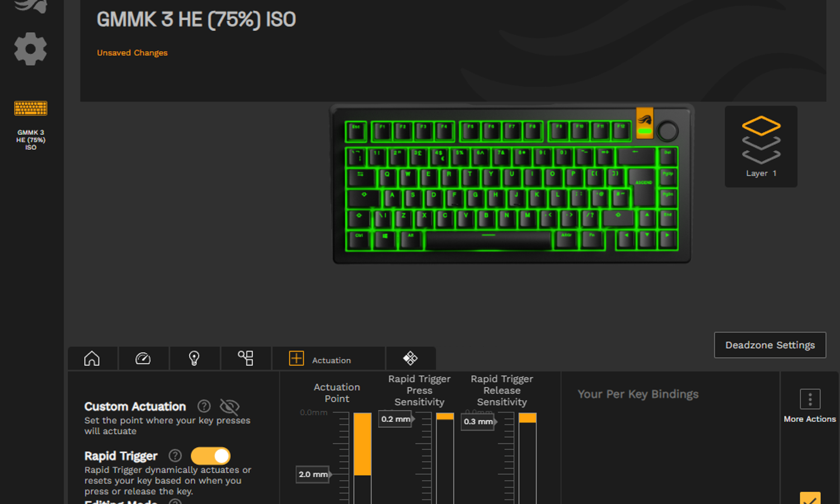Toggle the Custom Actuation visibility eye icon
The height and width of the screenshot is (504, 840).
[229, 407]
